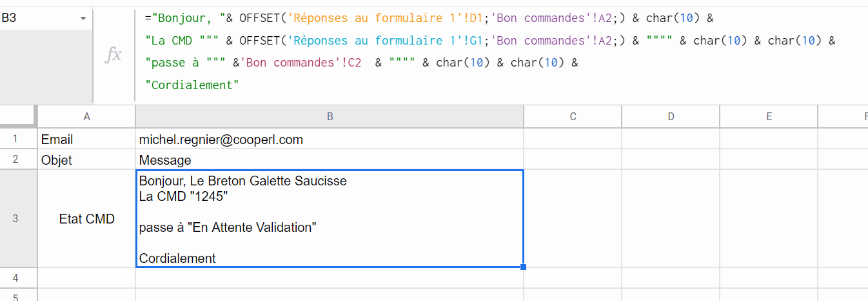This screenshot has height=301, width=868.
Task: Select row 2 header
Action: 15,160
